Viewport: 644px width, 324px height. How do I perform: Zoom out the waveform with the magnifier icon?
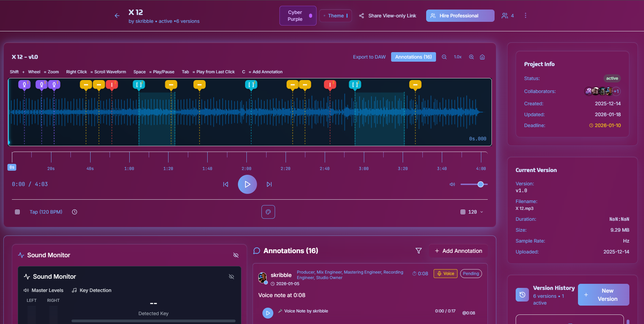pos(444,57)
